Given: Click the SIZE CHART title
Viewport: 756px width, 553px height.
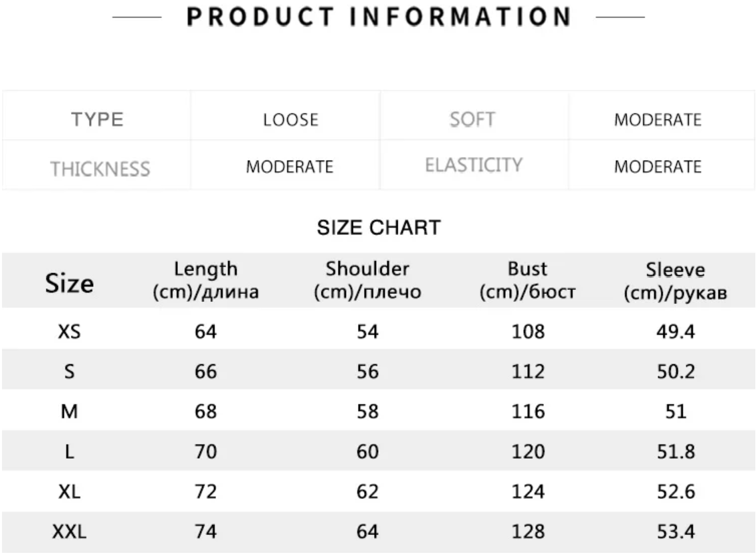Looking at the screenshot, I should (x=379, y=227).
